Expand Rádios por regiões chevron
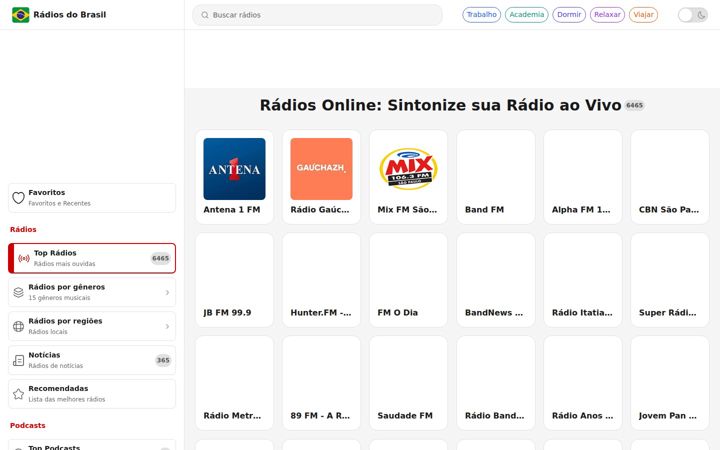Viewport: 720px width, 450px height. pos(167,326)
